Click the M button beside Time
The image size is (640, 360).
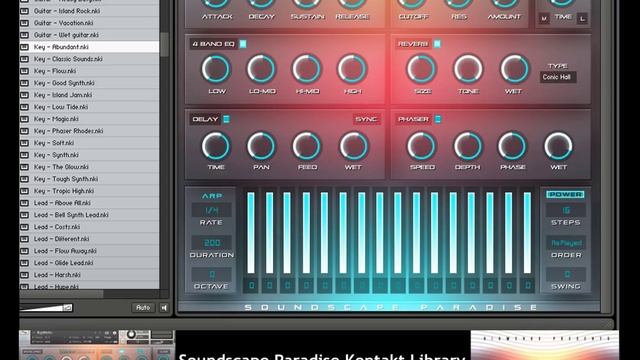pos(544,18)
